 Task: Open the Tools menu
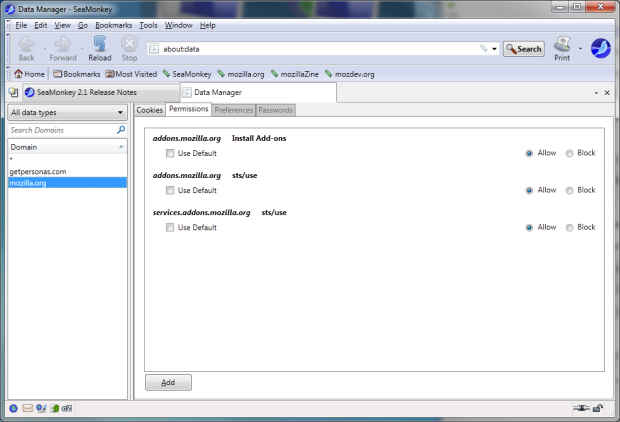point(148,25)
